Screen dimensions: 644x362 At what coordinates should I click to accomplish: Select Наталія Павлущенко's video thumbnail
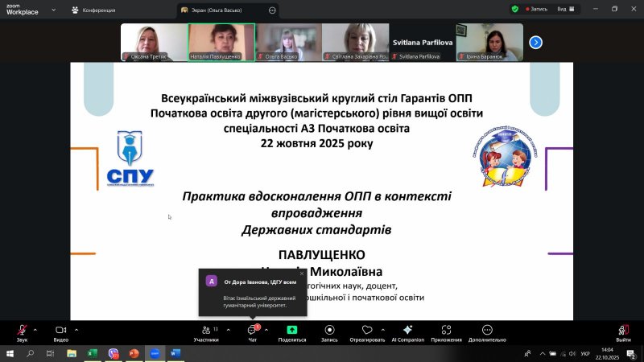click(x=221, y=42)
